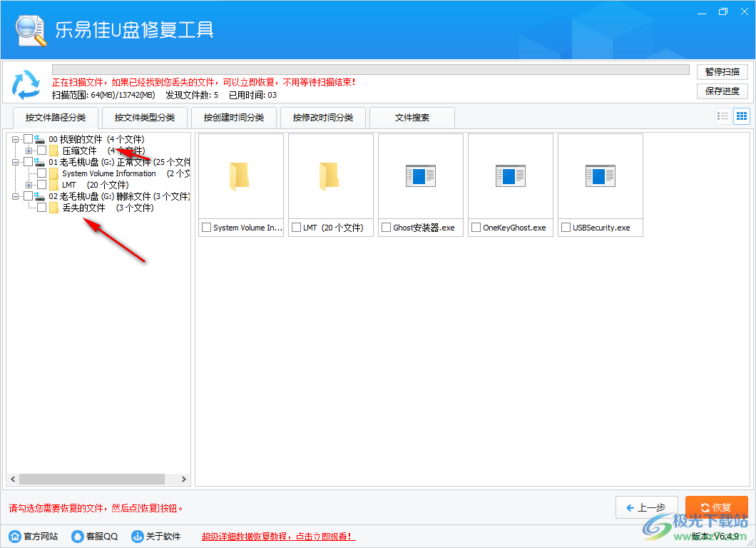Screen dimensions: 756x548
Task: Select the grid view icon
Action: point(741,116)
